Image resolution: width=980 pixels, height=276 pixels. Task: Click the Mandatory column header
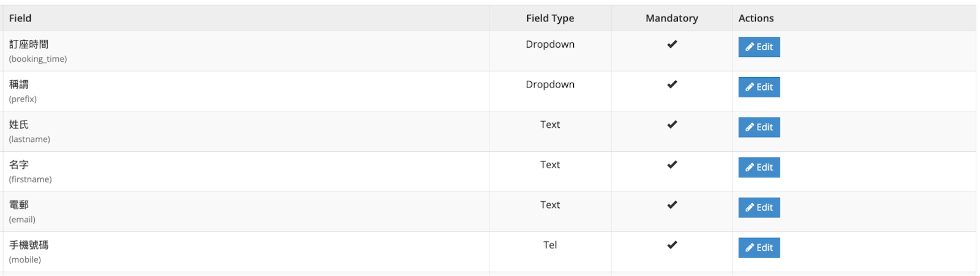[672, 18]
